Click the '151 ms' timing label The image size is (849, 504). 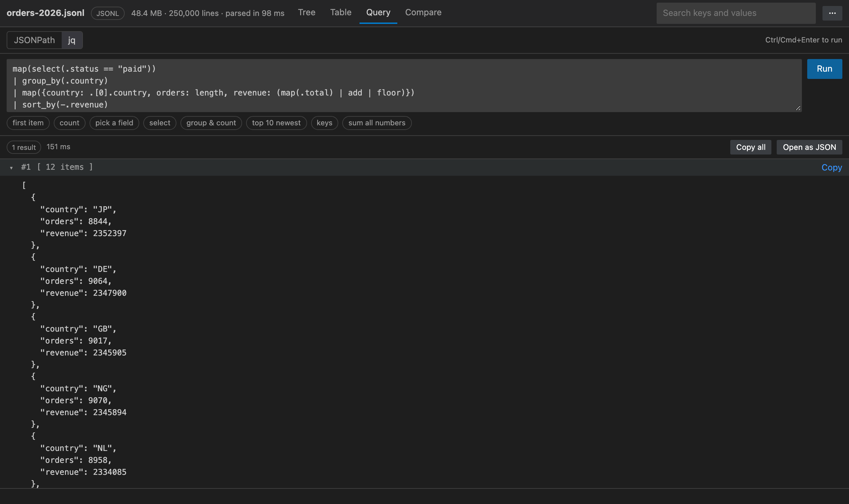point(58,147)
